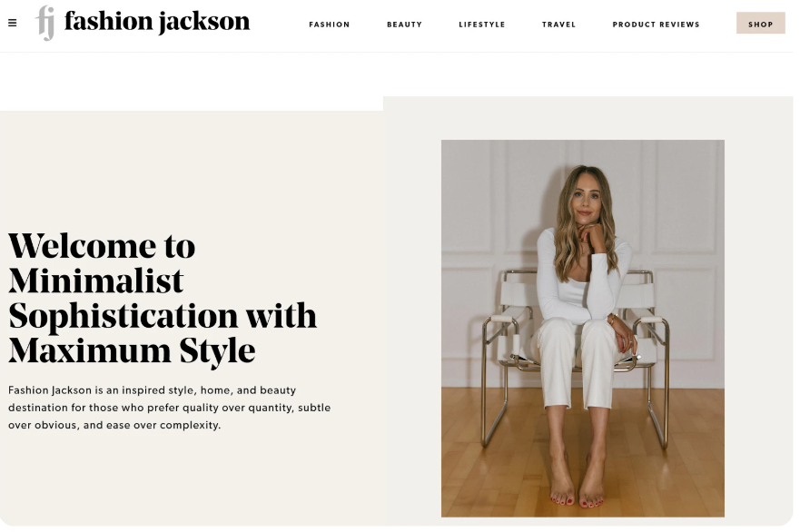Image resolution: width=800 pixels, height=532 pixels.
Task: Click the 'quality over quantity' text line
Action: coord(170,408)
